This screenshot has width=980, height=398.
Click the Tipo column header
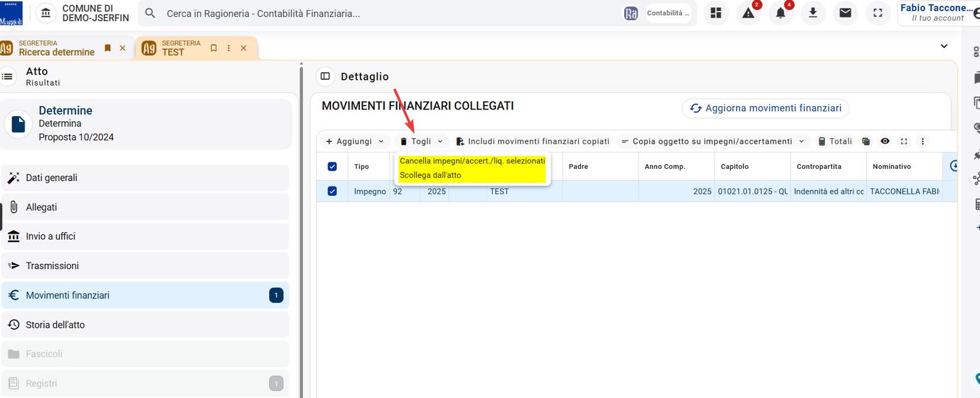pyautogui.click(x=369, y=166)
